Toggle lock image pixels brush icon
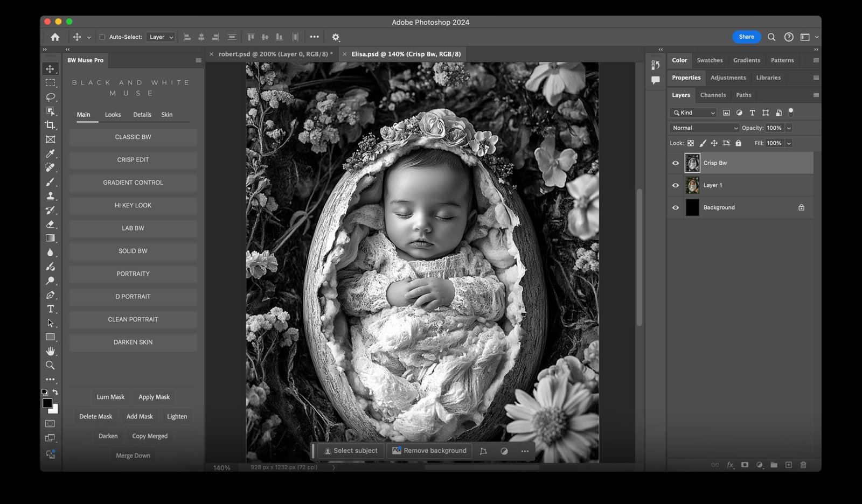 pyautogui.click(x=703, y=143)
